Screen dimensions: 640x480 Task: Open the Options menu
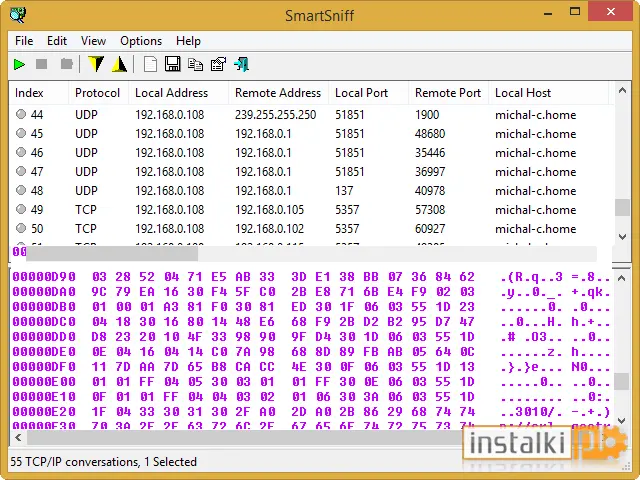[x=141, y=41]
